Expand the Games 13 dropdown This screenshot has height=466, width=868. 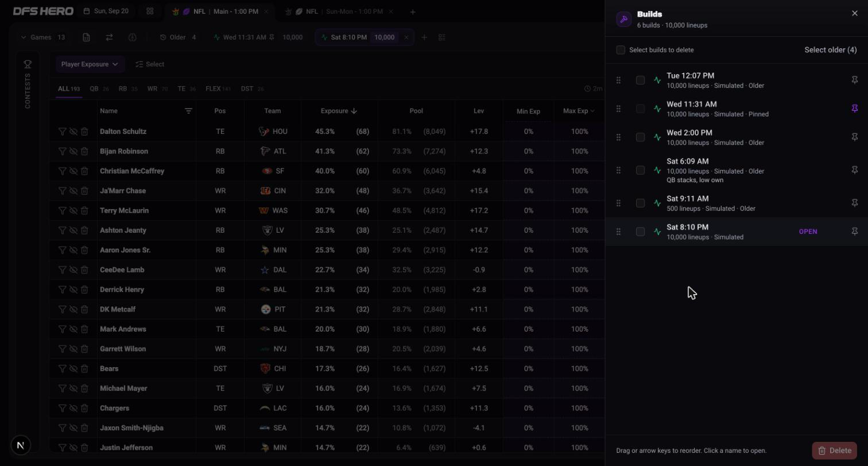point(42,37)
